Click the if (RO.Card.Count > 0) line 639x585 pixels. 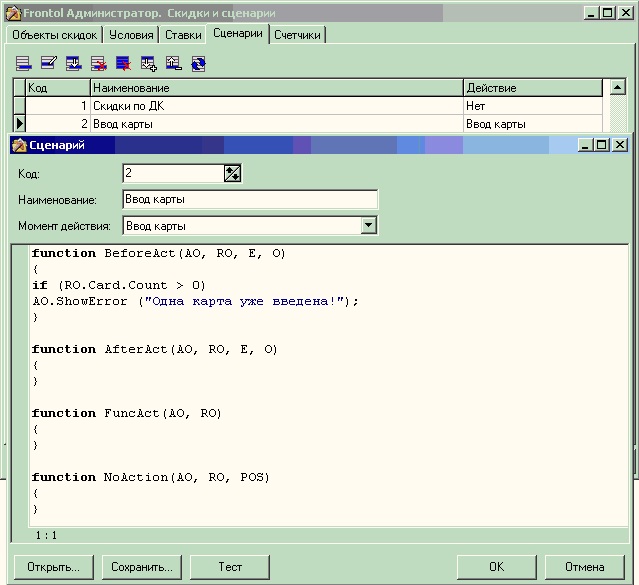[119, 285]
